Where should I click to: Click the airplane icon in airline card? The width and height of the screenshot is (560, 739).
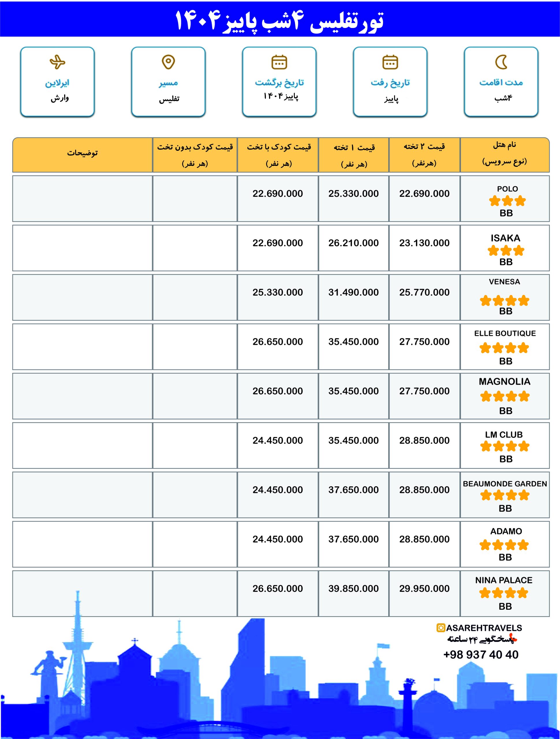point(57,62)
